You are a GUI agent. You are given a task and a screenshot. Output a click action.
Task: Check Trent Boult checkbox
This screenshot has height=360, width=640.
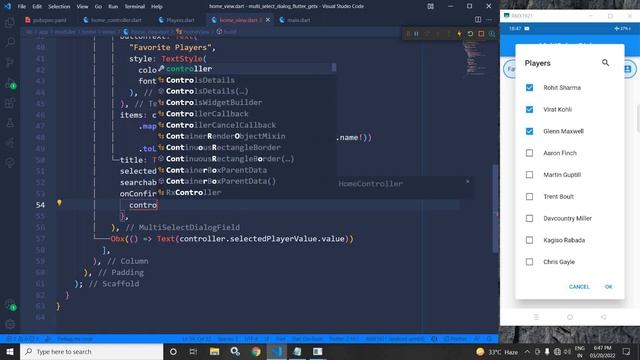pos(529,196)
